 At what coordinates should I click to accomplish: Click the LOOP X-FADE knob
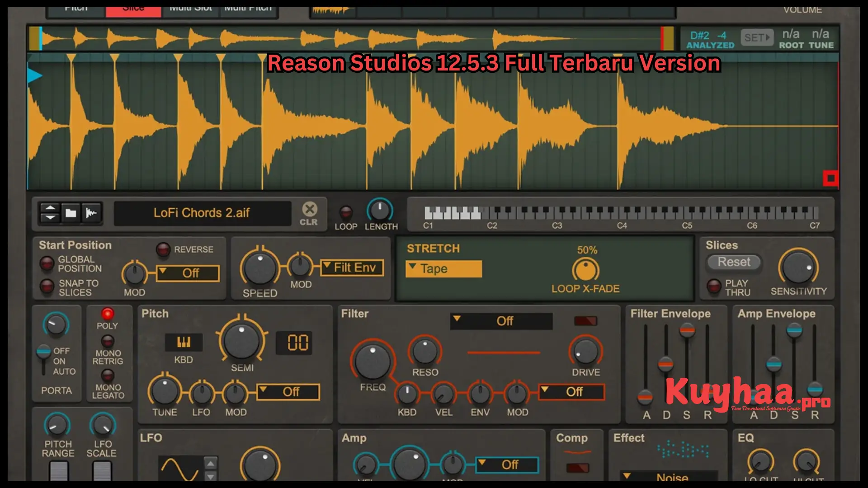point(586,271)
